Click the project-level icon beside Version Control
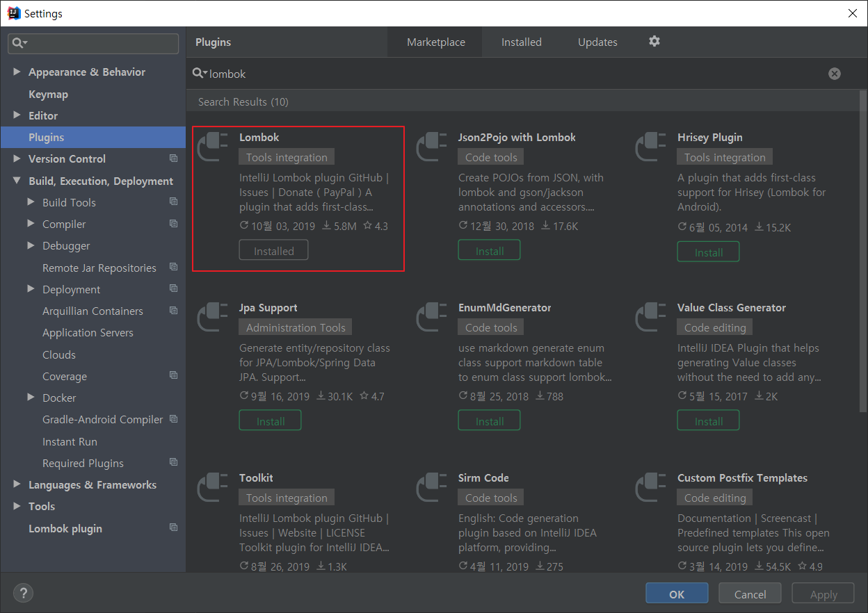This screenshot has width=868, height=613. point(173,158)
